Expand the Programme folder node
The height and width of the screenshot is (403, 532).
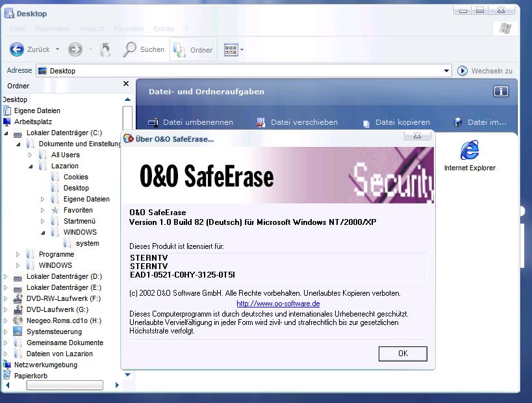(18, 254)
